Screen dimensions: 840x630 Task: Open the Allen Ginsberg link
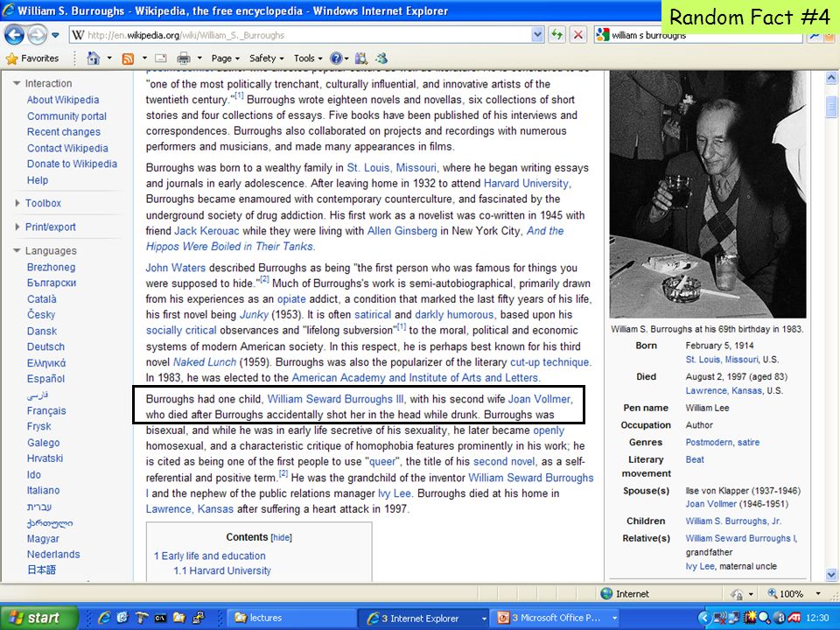pos(402,231)
